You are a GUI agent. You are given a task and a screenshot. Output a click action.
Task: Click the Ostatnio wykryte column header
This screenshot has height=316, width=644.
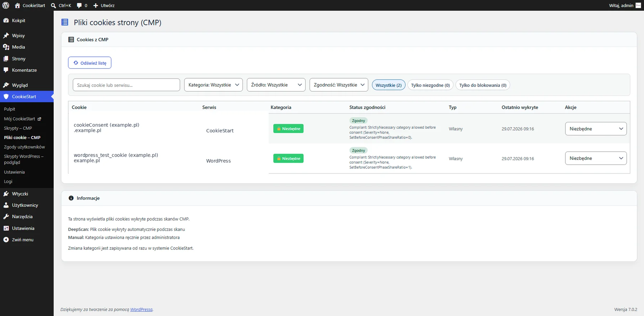pos(520,107)
